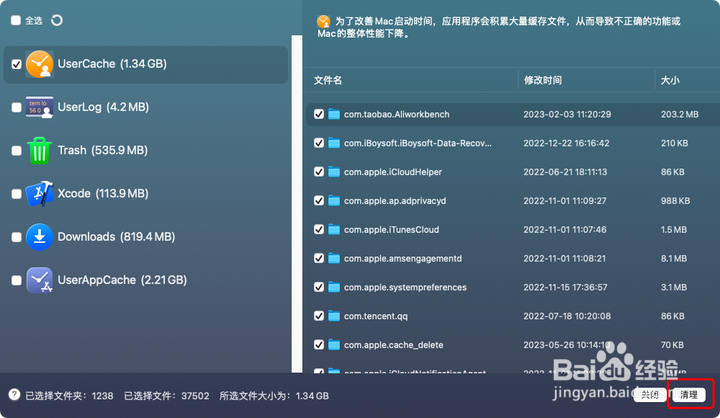This screenshot has height=418, width=720.
Task: Sort by 文件名 column header
Action: [x=327, y=80]
